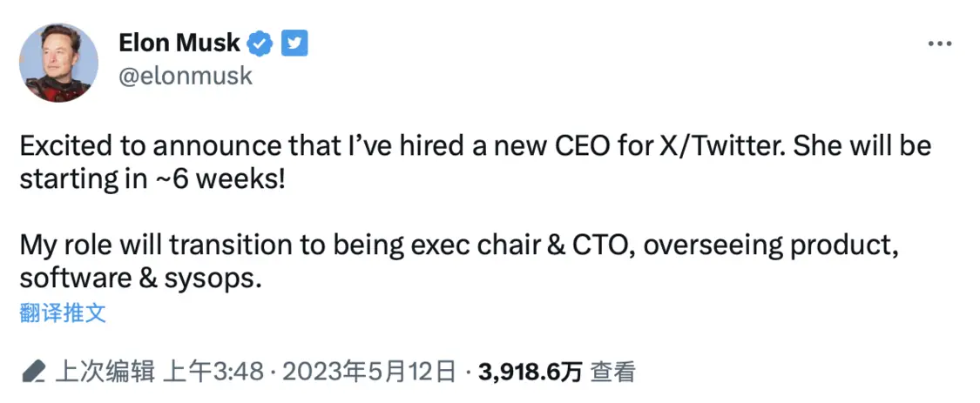Open the three-dot more options menu
The height and width of the screenshot is (403, 980).
(939, 44)
